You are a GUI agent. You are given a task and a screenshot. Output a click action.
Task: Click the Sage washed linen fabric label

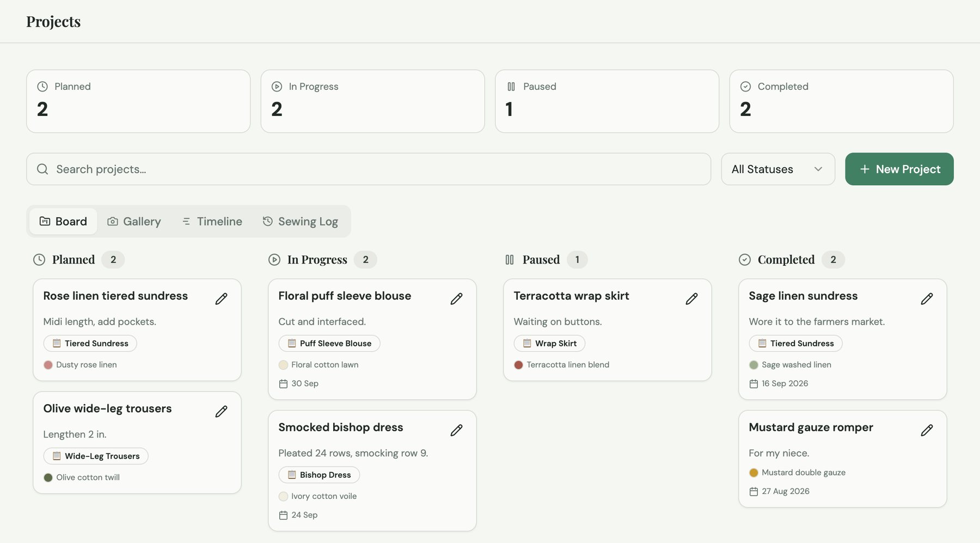797,365
